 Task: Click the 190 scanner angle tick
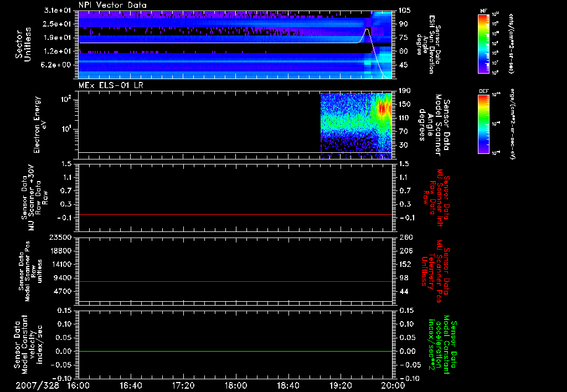pos(405,91)
